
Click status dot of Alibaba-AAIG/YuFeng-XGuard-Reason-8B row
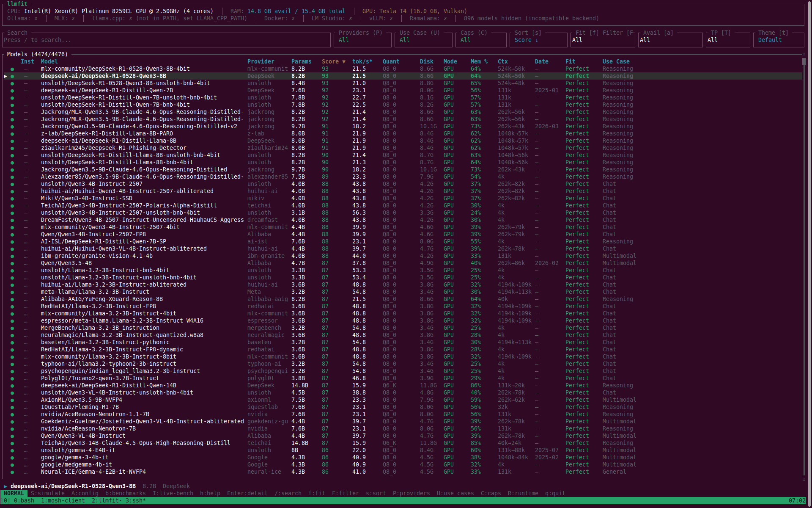[x=12, y=299]
